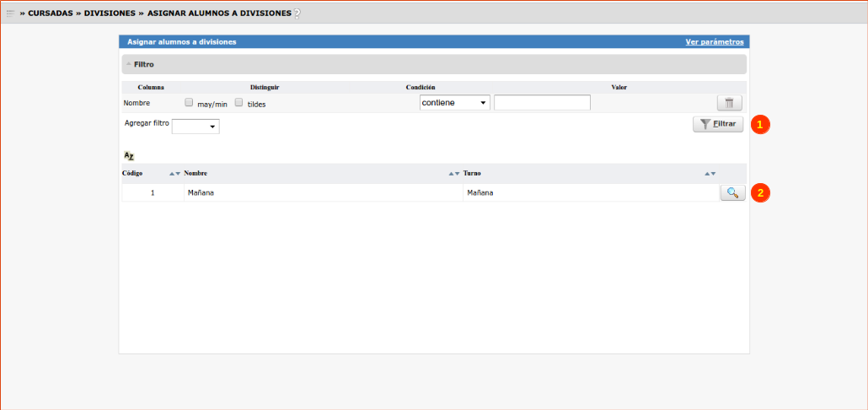Go to Divisiones in the breadcrumb

tap(110, 13)
